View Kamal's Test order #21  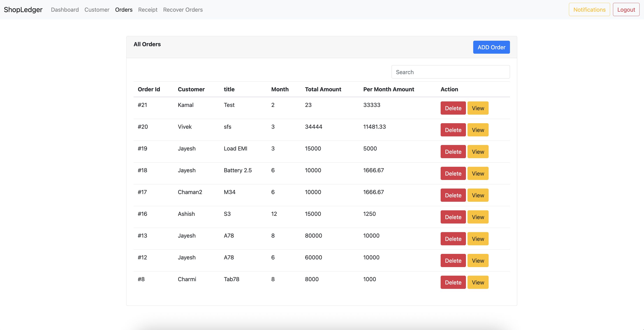pos(478,108)
